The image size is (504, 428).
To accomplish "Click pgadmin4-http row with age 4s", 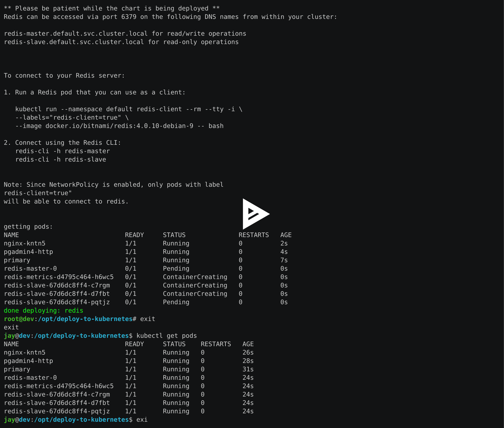I will (x=146, y=252).
